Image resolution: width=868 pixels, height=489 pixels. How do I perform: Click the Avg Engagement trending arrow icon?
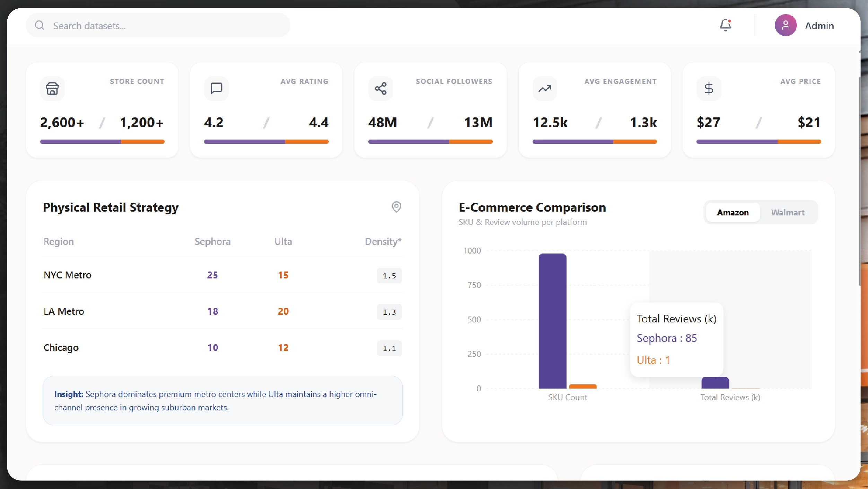(545, 89)
